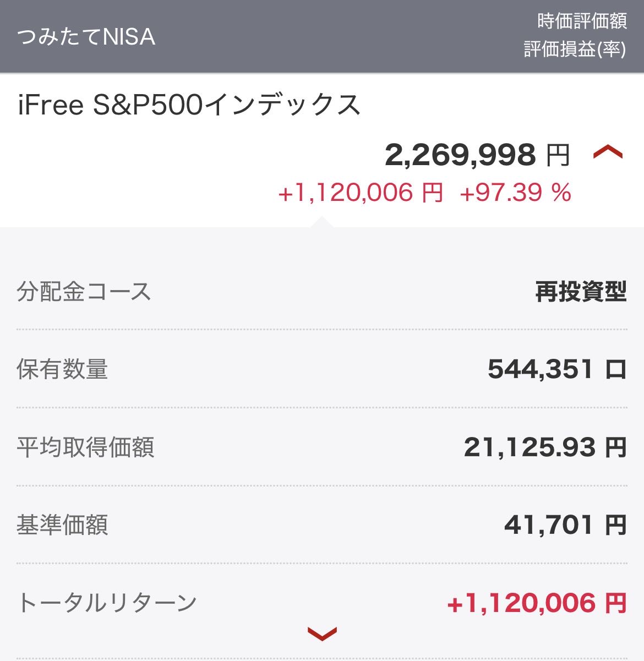This screenshot has height=661, width=644.
Task: Click the 21,125.93 円 average cost value
Action: click(x=545, y=447)
